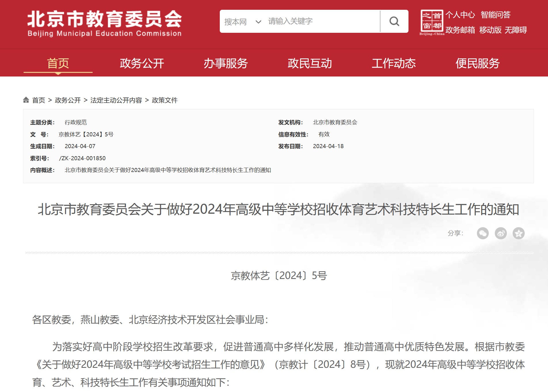The height and width of the screenshot is (392, 548).
Task: Click index number /ZK-2024-001850
Action: click(x=82, y=158)
